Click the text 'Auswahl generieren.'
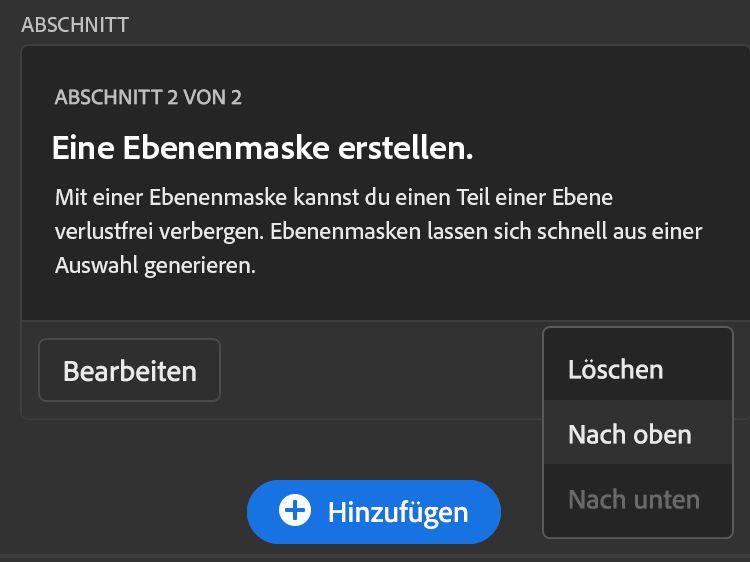Viewport: 750px width, 562px height. pos(155,267)
